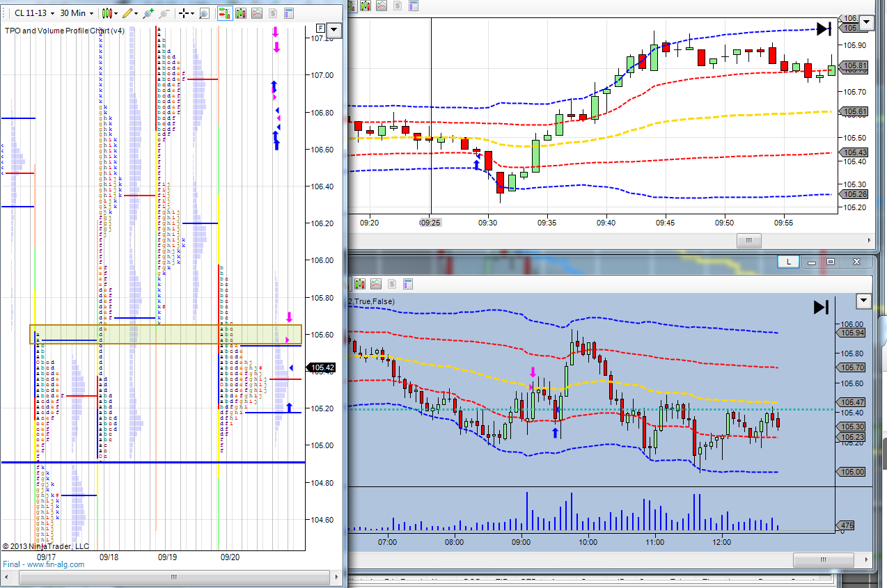This screenshot has width=887, height=588.
Task: Jump to latest bar on lower chart
Action: 821,307
